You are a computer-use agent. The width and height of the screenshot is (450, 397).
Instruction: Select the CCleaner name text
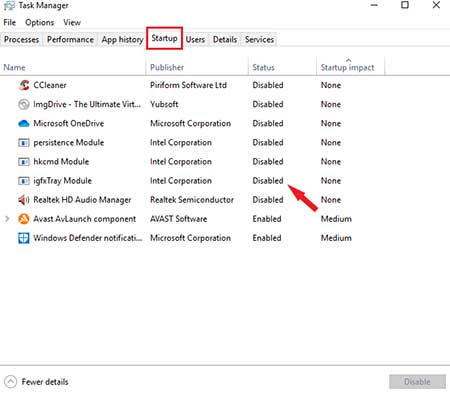coord(50,85)
